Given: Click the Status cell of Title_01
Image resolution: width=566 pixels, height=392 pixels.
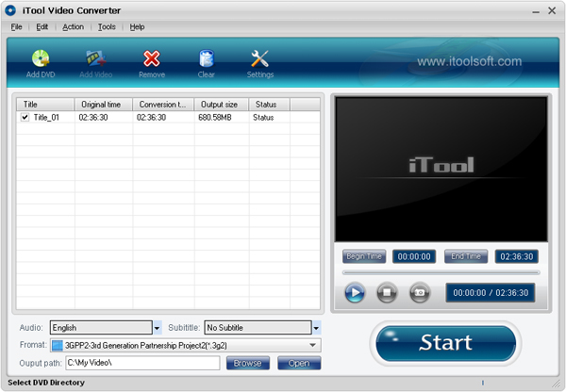Looking at the screenshot, I should [x=263, y=117].
